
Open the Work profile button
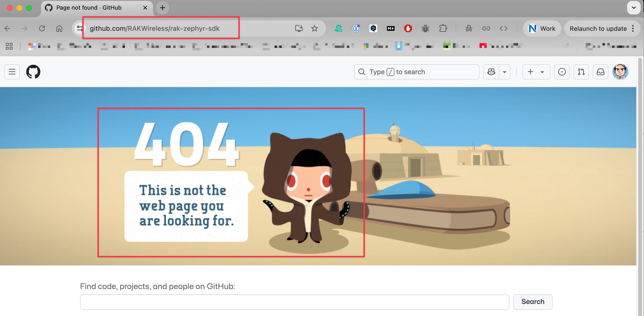542,28
